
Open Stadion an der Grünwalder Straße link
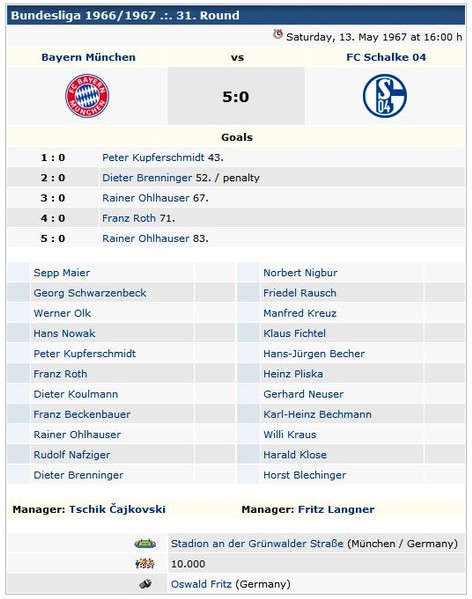tap(257, 543)
